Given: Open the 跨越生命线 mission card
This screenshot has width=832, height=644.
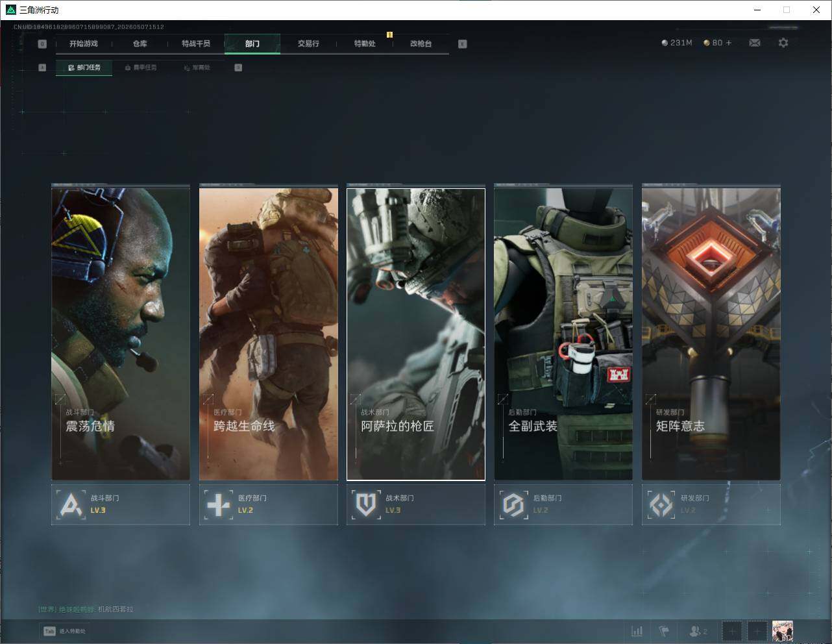Looking at the screenshot, I should click(269, 334).
